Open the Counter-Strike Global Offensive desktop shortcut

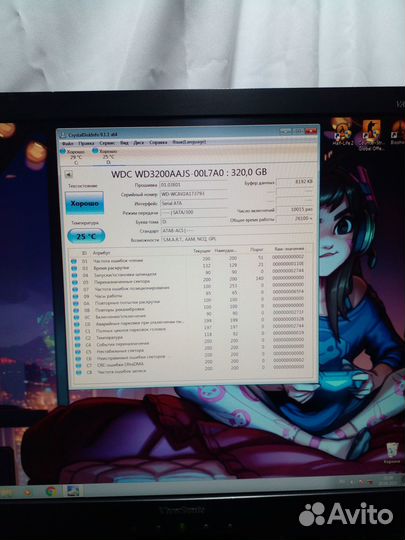tap(371, 135)
